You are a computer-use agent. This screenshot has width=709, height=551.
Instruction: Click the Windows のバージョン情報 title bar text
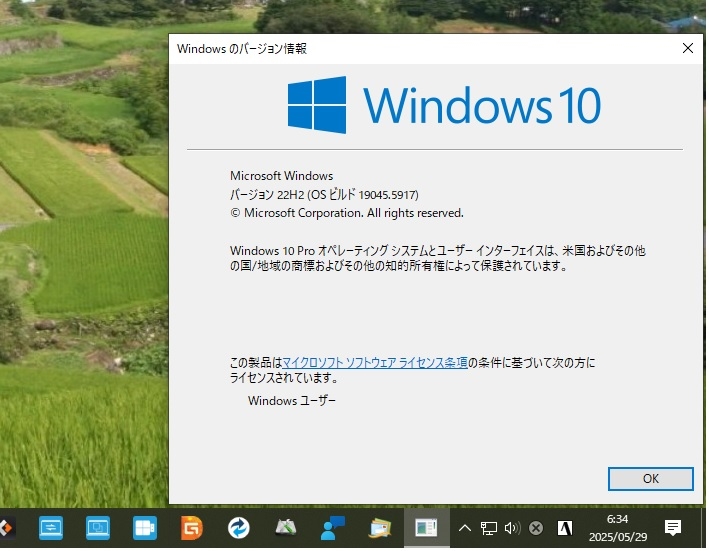pyautogui.click(x=243, y=49)
